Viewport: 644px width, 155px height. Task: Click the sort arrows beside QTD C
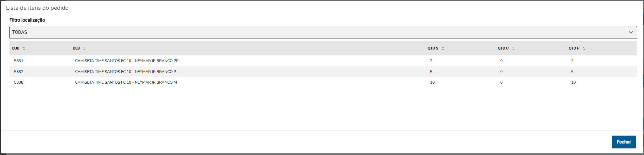[513, 48]
